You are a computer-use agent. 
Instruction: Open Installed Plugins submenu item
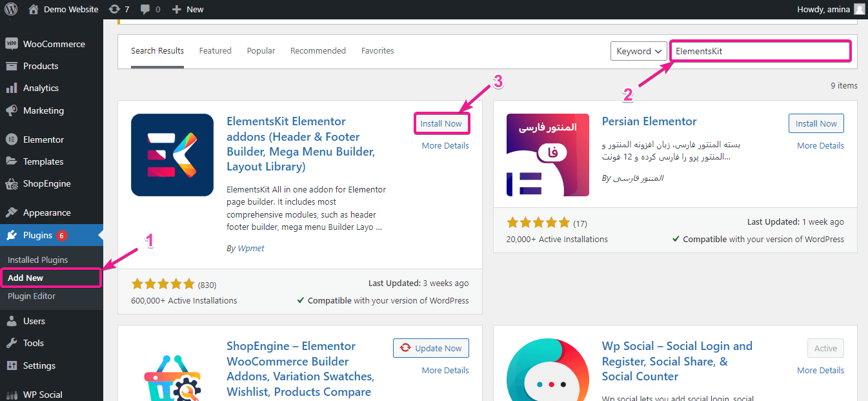[37, 260]
